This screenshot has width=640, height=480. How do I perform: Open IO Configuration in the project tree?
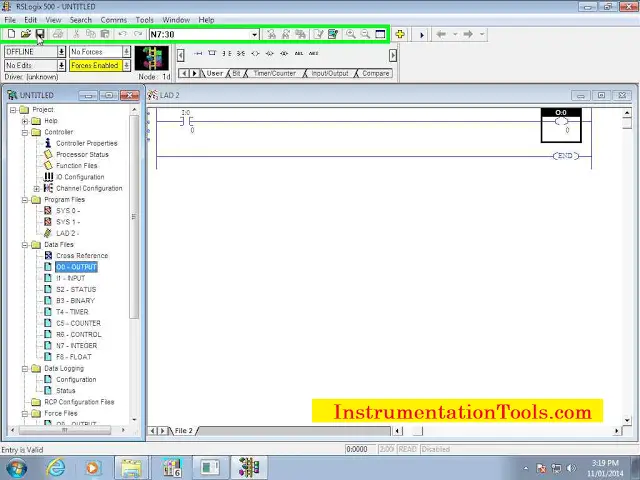pyautogui.click(x=80, y=177)
